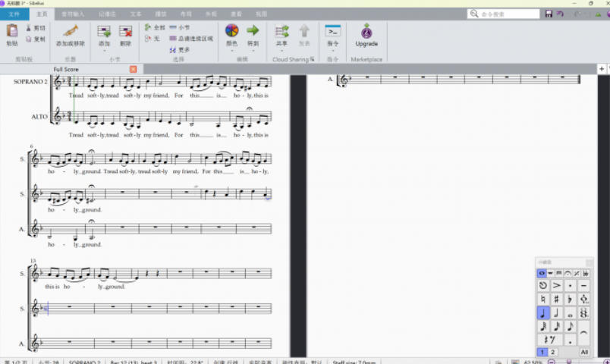Image resolution: width=610 pixels, height=364 pixels.
Task: Click the ALTO staff name label
Action: 39,117
